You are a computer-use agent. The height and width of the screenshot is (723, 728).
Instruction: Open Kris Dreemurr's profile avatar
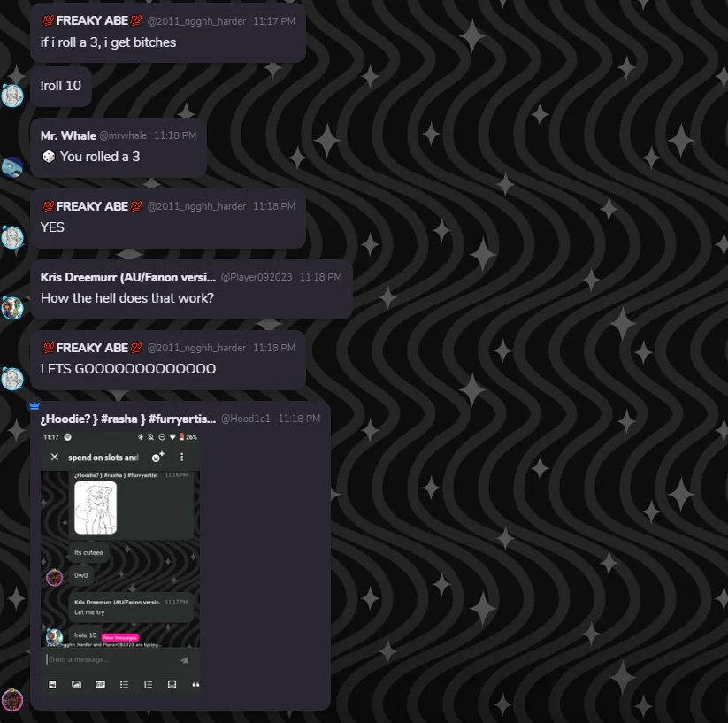click(12, 308)
